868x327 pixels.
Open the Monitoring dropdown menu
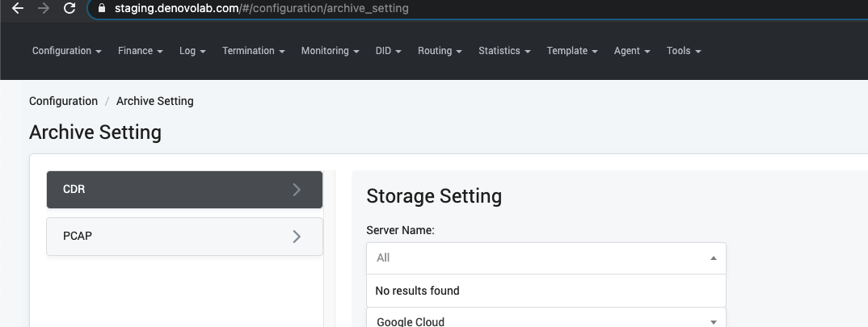tap(330, 51)
